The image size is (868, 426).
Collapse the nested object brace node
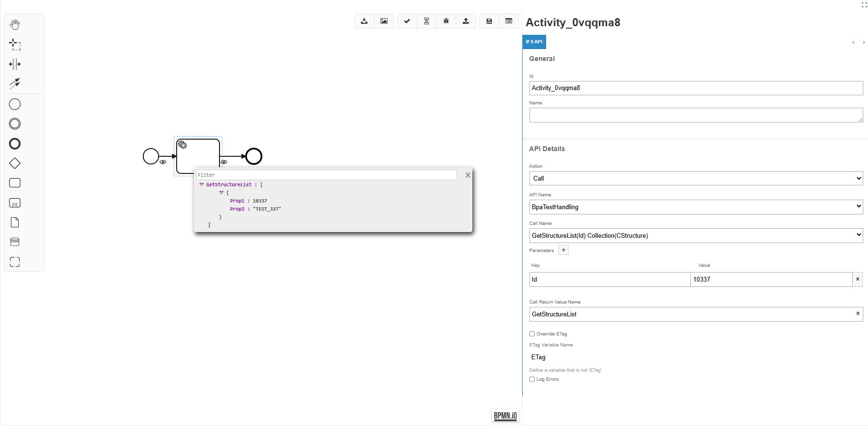click(x=221, y=193)
